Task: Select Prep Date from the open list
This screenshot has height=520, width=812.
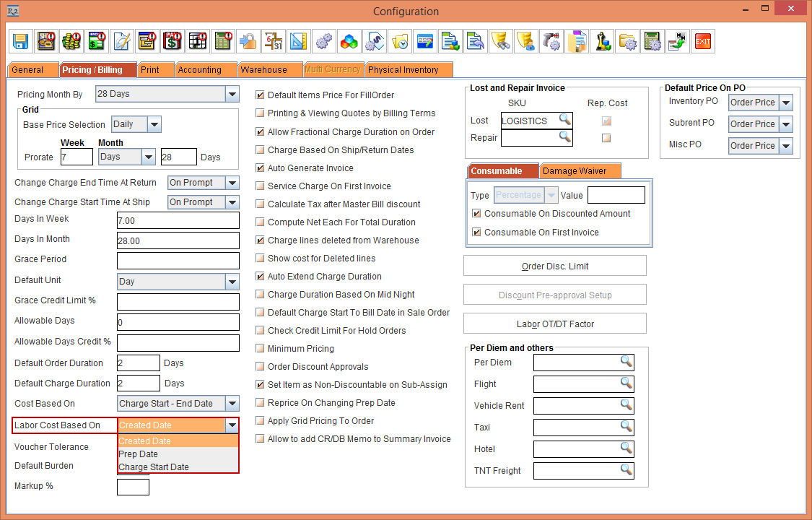Action: [139, 454]
